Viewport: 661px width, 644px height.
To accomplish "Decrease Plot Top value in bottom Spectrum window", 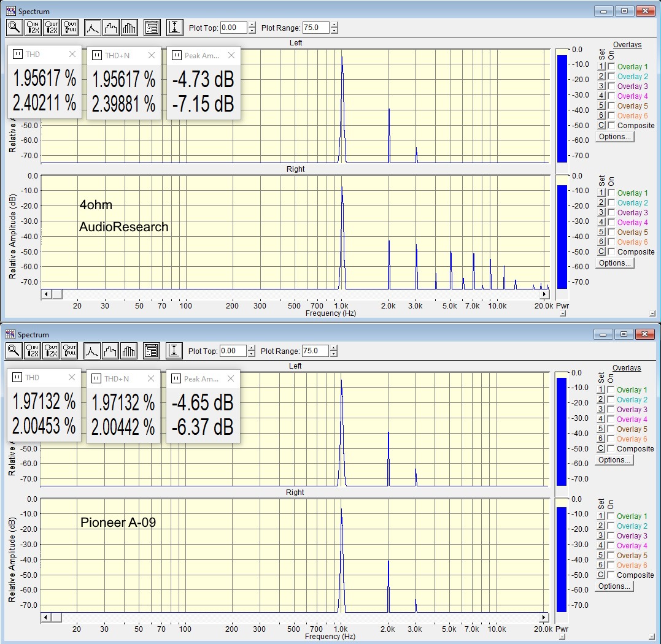I will [252, 354].
